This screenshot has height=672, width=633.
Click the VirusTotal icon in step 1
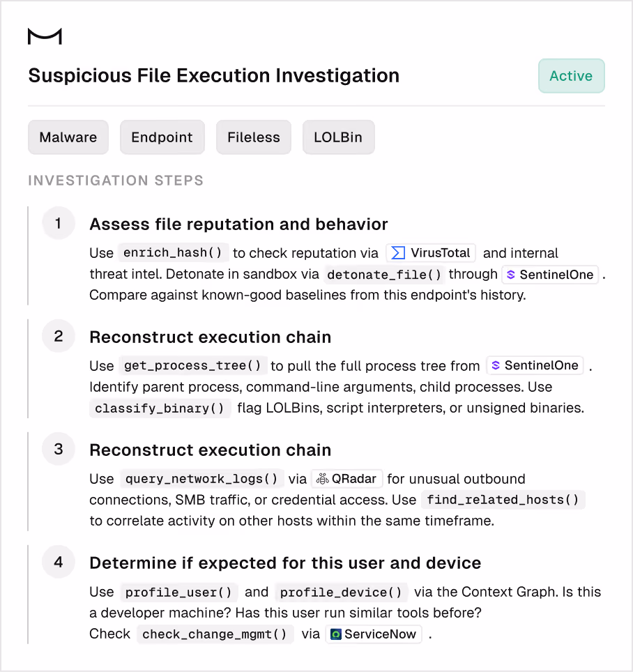click(x=398, y=253)
